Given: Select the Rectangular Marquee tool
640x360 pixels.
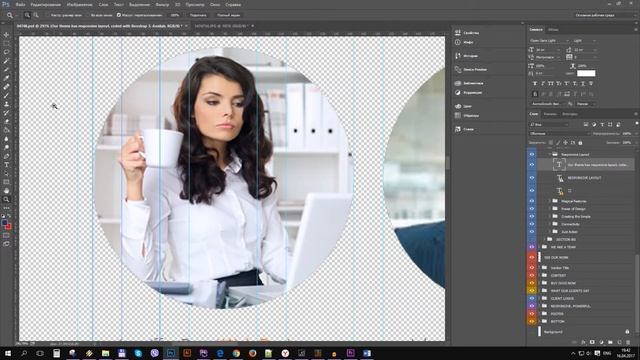Looking at the screenshot, I should 6,43.
